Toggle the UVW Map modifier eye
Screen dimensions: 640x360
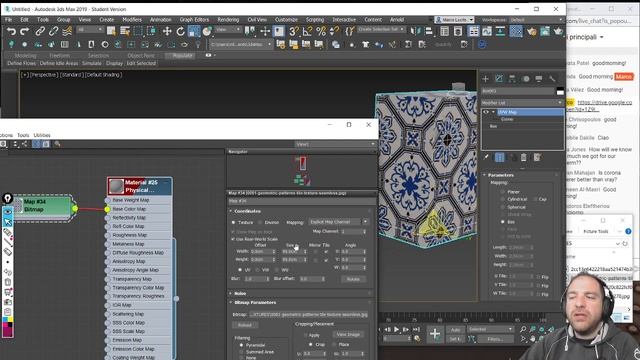pos(486,112)
